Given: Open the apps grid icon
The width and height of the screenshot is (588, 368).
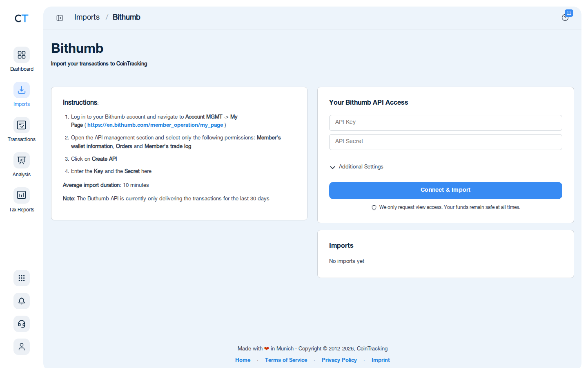Looking at the screenshot, I should (x=22, y=278).
